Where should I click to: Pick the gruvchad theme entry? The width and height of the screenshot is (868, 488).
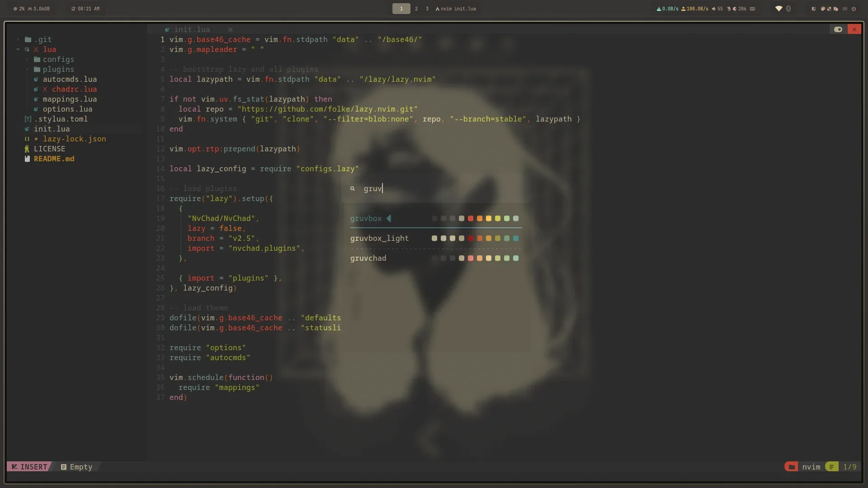tap(436, 258)
